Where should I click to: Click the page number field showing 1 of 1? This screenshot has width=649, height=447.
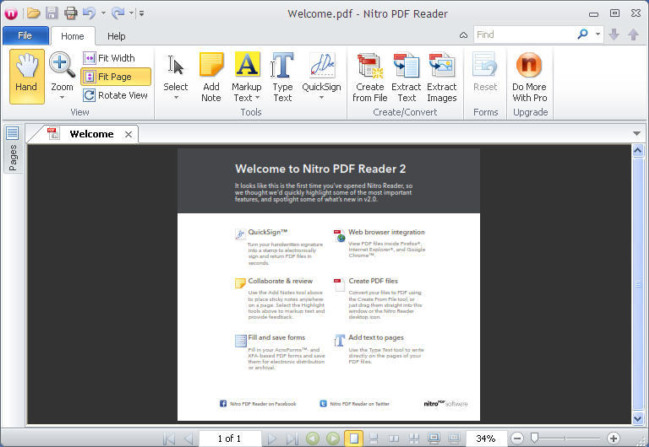click(x=230, y=438)
